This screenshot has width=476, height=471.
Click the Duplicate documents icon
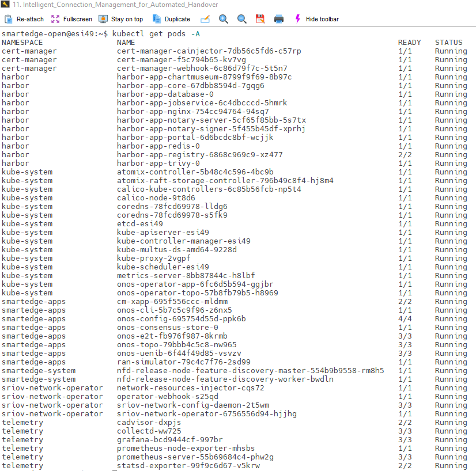click(157, 19)
